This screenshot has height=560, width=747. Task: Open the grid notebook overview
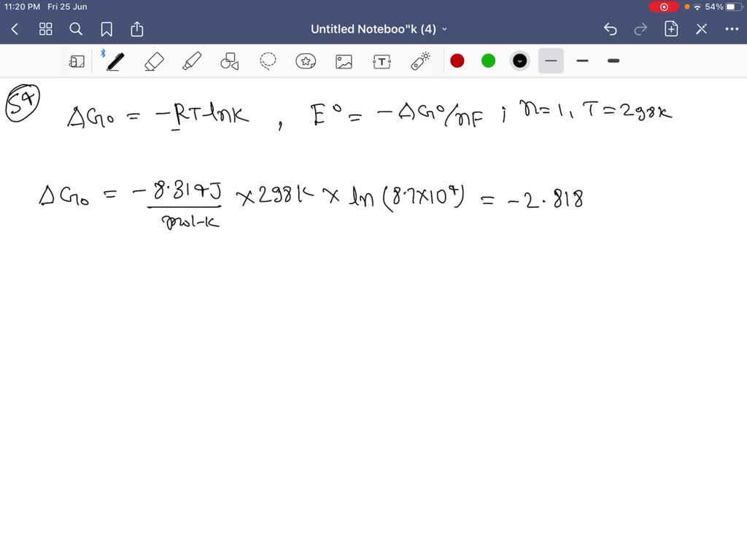45,29
